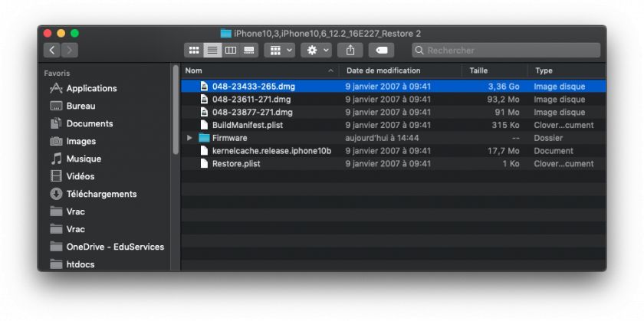
Task: Select the OneDrive - EduServices folder
Action: pyautogui.click(x=115, y=247)
